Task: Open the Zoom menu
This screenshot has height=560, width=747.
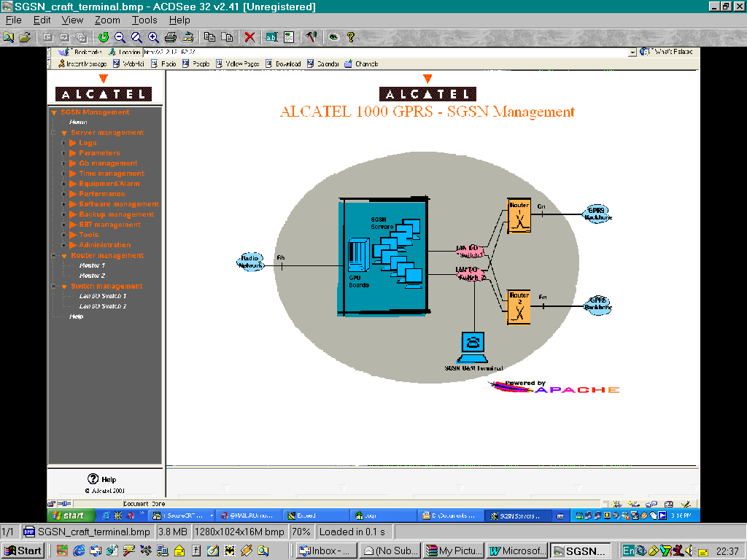Action: coord(107,20)
